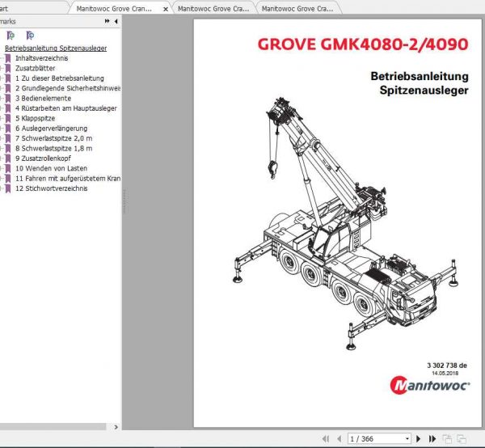Click the bookmarks panel horizontal scrollbar right arrow
Image resolution: width=485 pixels, height=448 pixels.
coord(116,427)
